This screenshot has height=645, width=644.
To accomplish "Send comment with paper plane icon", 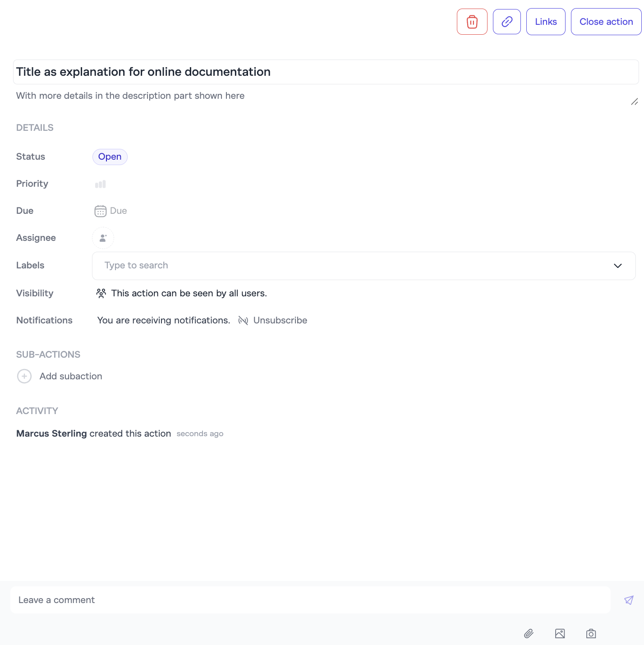I will [x=629, y=600].
